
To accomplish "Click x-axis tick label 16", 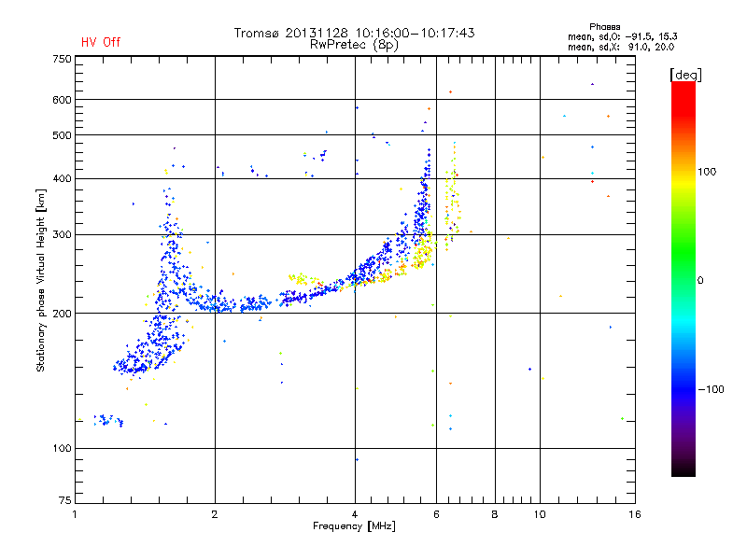I will pos(635,514).
